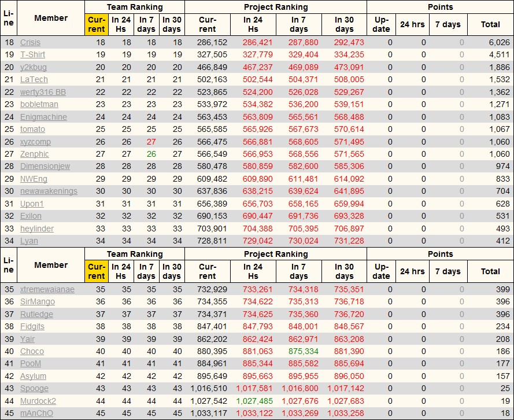This screenshot has height=420, width=514.
Task: Open the heylinder member link
Action: (x=37, y=229)
